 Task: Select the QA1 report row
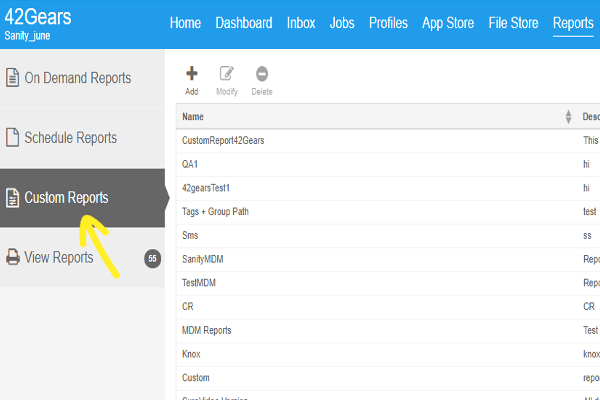pos(388,164)
